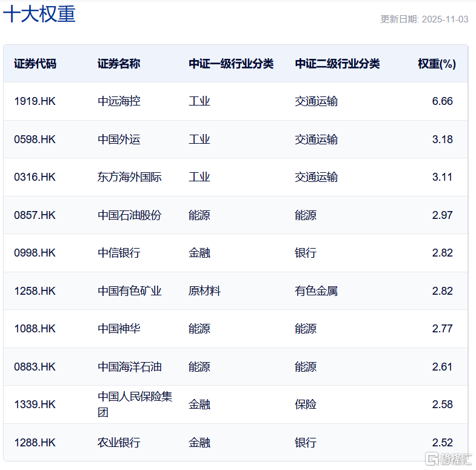Click weight value 6.66
This screenshot has height=470, width=476.
442,101
